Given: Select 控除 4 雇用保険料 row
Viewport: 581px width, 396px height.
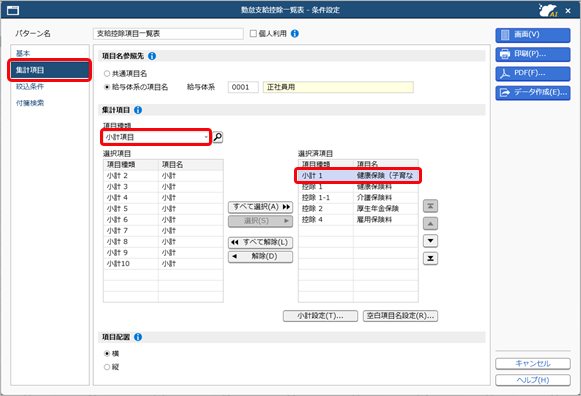Looking at the screenshot, I should [358, 220].
